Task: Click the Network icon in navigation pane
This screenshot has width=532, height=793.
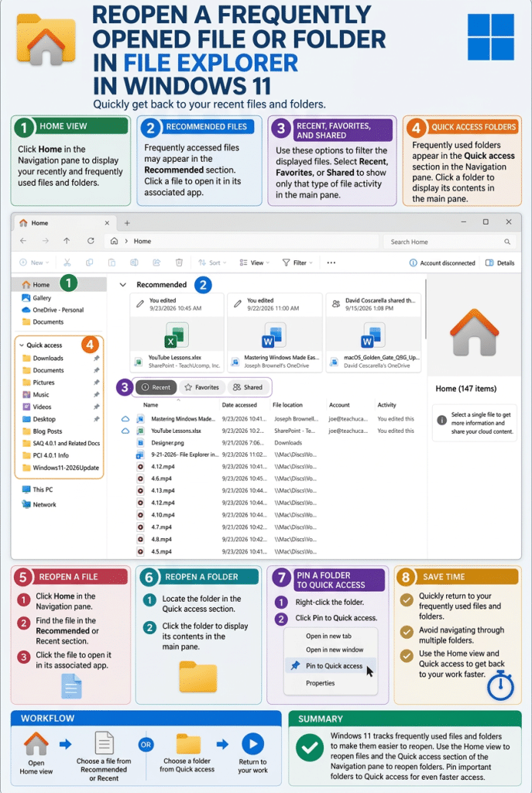Action: [x=26, y=504]
